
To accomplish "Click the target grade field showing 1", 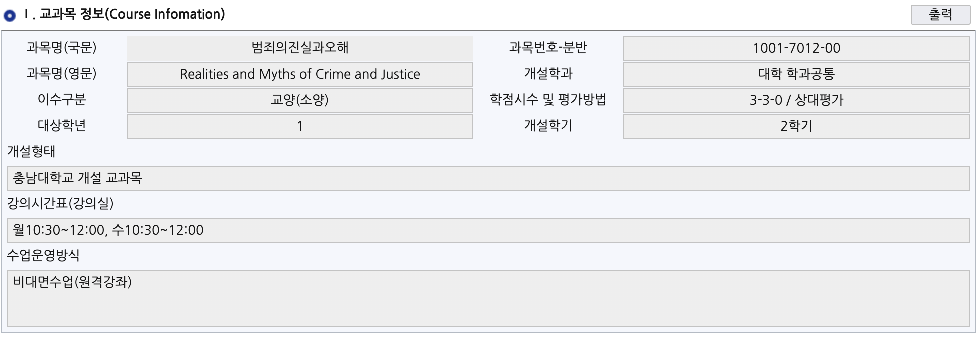I will click(x=300, y=126).
